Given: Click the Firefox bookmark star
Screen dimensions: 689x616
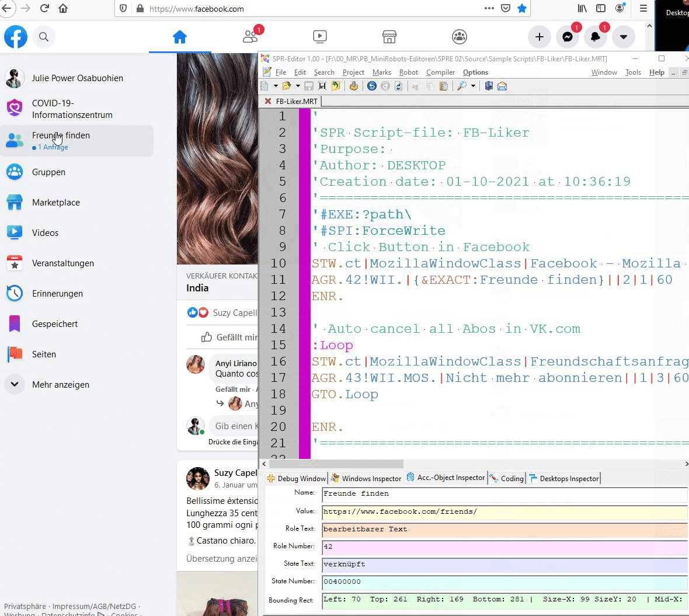Looking at the screenshot, I should 522,8.
